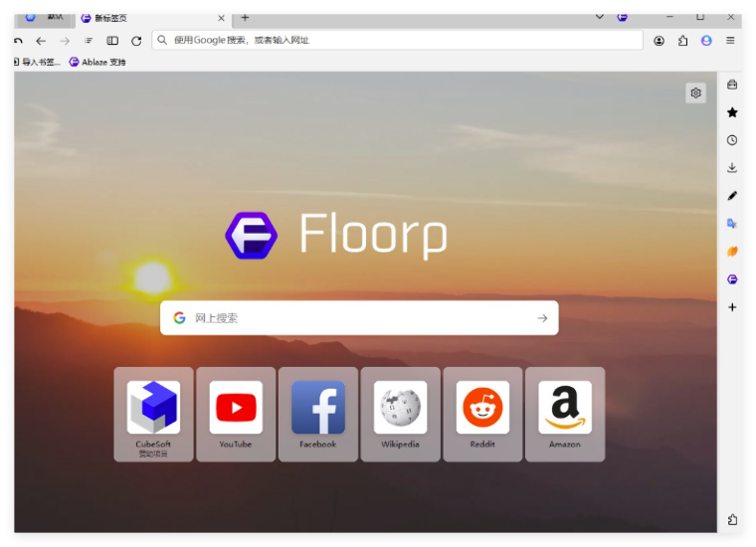756x547 pixels.
Task: Open the Facebook shortcut tile
Action: [x=318, y=415]
